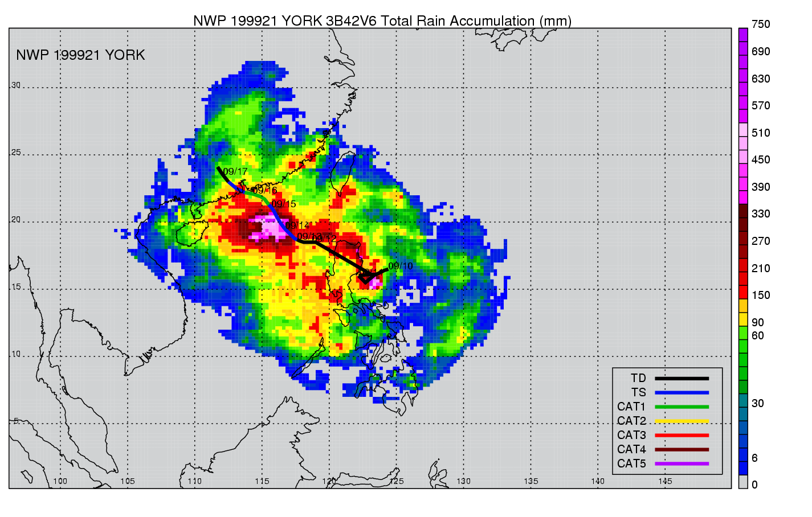
Task: Select the 09/10 track start label
Action: (401, 266)
